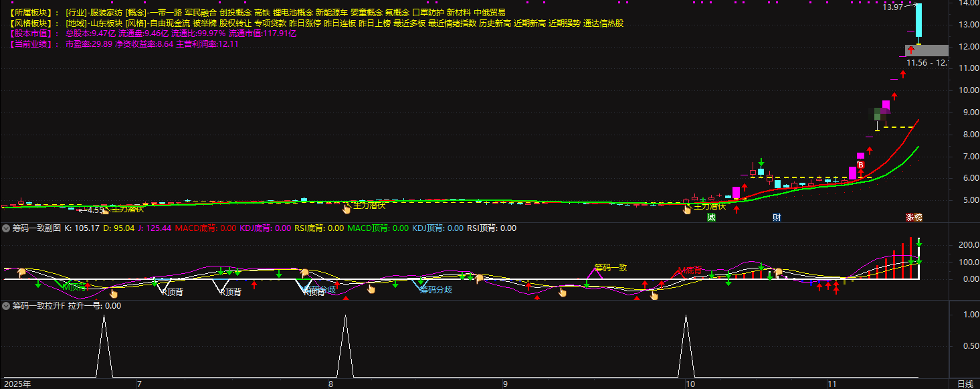Open the 一带一路 concept sector

pos(165,13)
